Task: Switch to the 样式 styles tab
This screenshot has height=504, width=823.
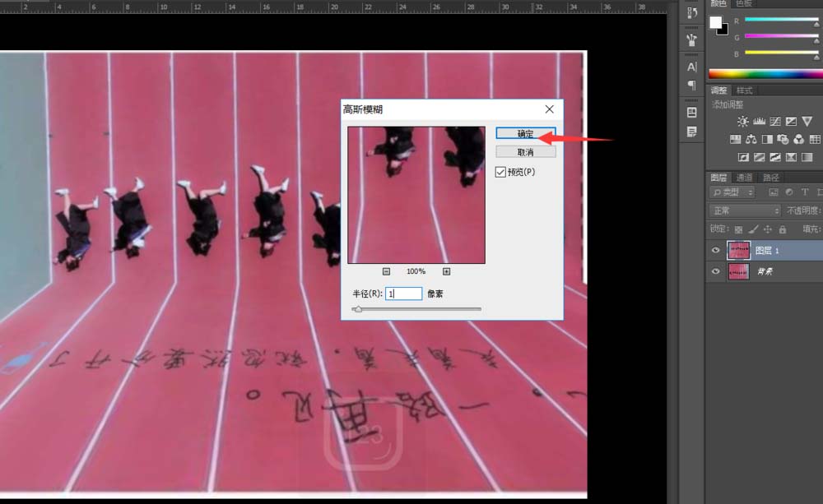Action: point(744,90)
